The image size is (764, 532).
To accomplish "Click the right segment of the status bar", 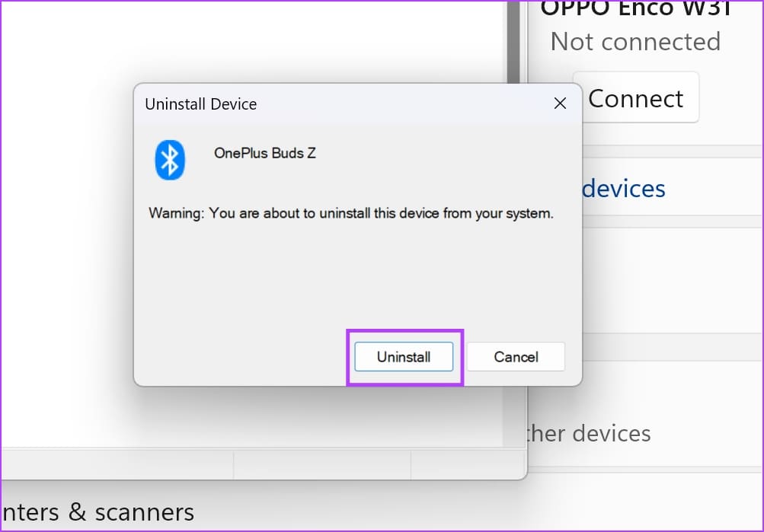I will [466, 464].
